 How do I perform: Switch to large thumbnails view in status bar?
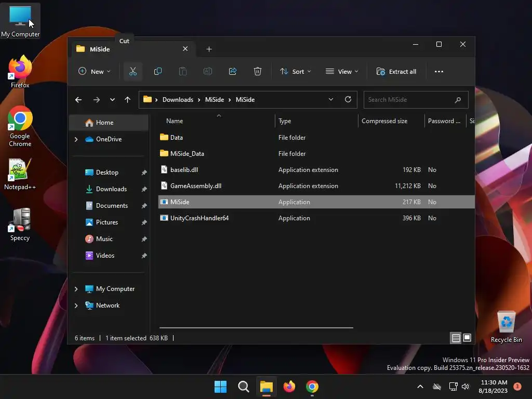coord(467,338)
